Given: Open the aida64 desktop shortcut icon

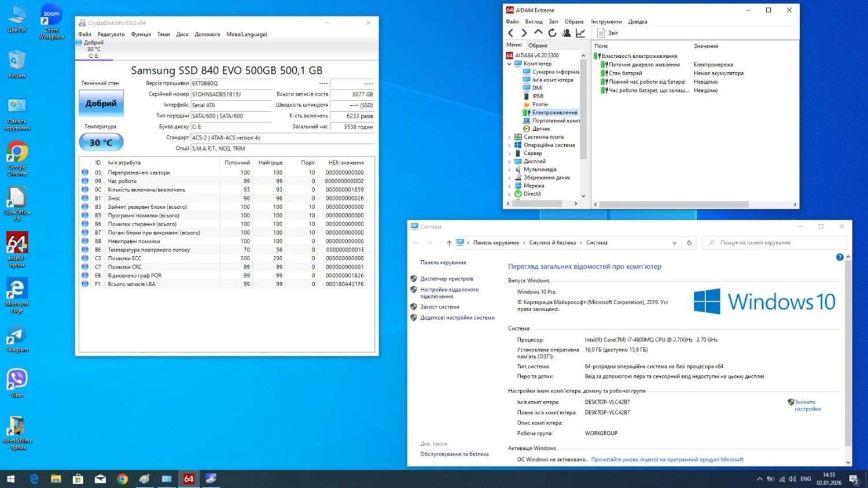Looking at the screenshot, I should 17,244.
